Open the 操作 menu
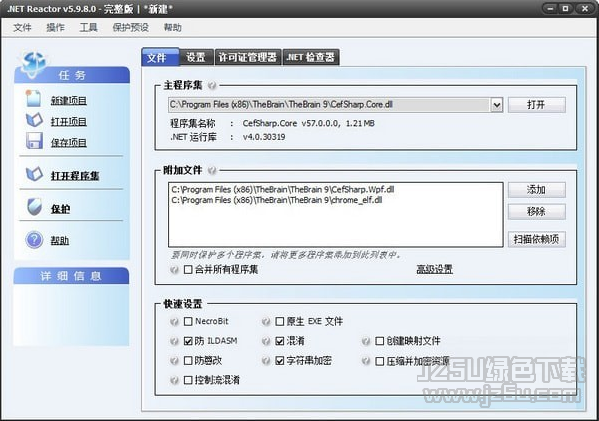This screenshot has height=421, width=599. pyautogui.click(x=55, y=28)
